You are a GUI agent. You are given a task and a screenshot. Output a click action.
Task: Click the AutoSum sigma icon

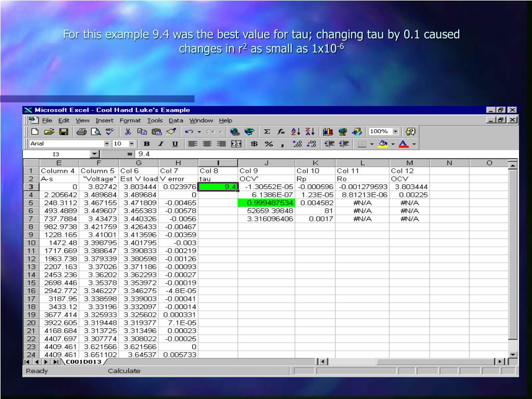click(267, 132)
